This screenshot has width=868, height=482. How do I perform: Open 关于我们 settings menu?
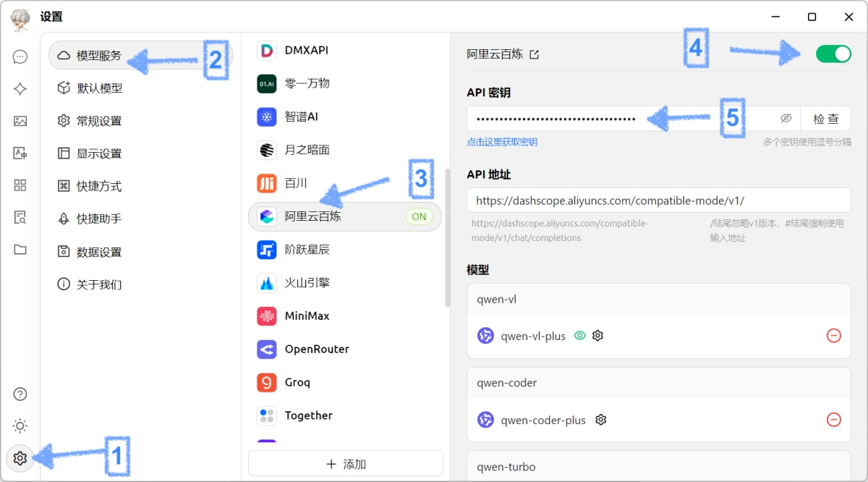140,284
